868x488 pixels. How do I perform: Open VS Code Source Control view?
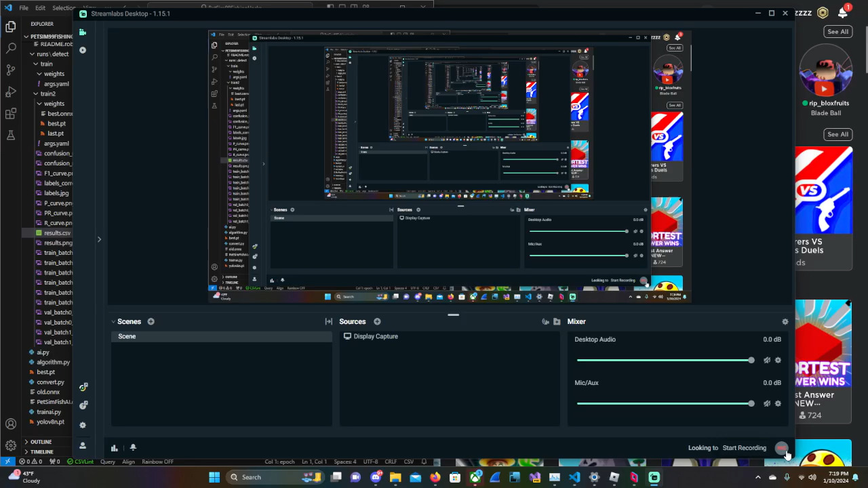[11, 70]
